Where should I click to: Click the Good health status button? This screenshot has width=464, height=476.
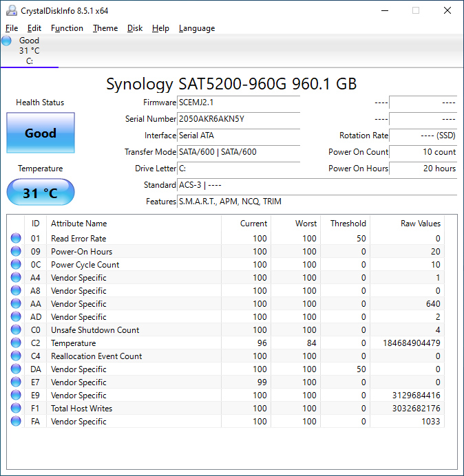41,133
